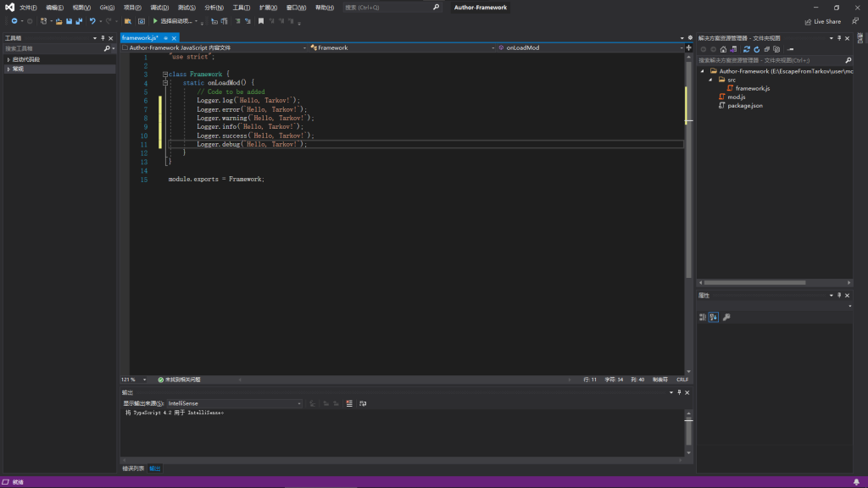Click the save all files icon
The height and width of the screenshot is (488, 868).
[79, 21]
